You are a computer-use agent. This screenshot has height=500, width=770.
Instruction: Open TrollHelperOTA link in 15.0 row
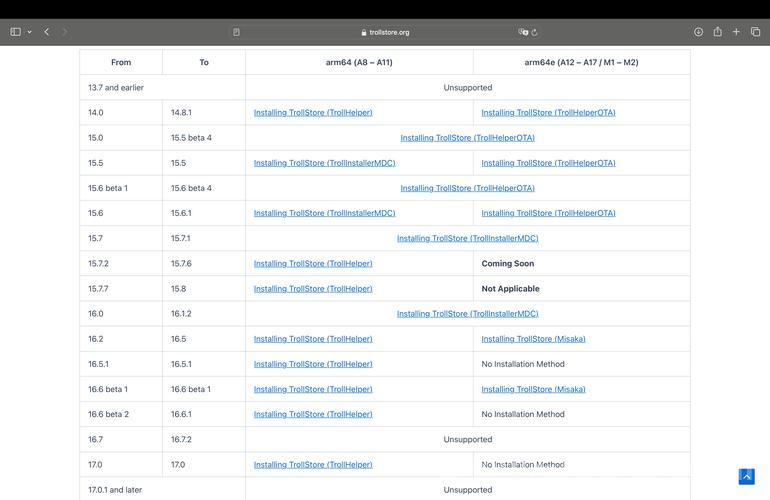tap(468, 138)
